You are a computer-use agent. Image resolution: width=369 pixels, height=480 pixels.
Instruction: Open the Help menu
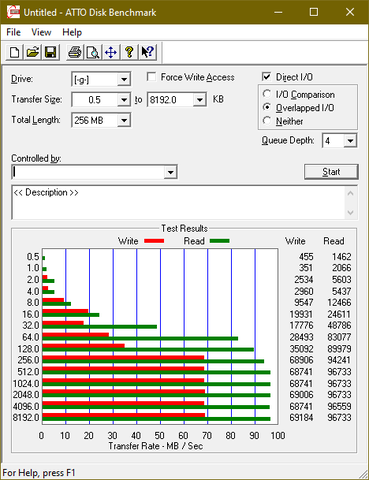coord(72,32)
